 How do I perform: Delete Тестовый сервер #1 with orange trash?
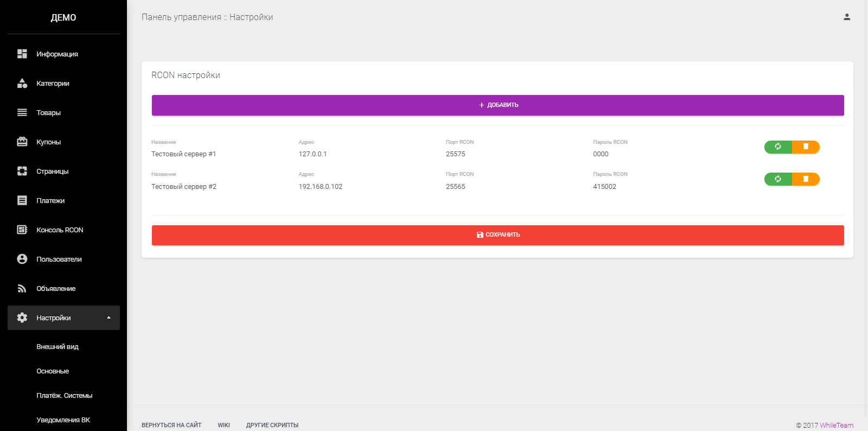point(806,147)
